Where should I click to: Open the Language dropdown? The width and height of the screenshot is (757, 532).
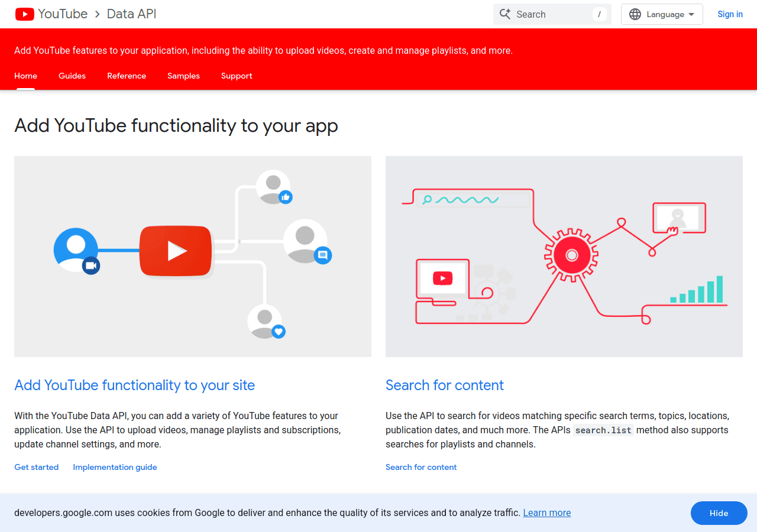[x=662, y=14]
